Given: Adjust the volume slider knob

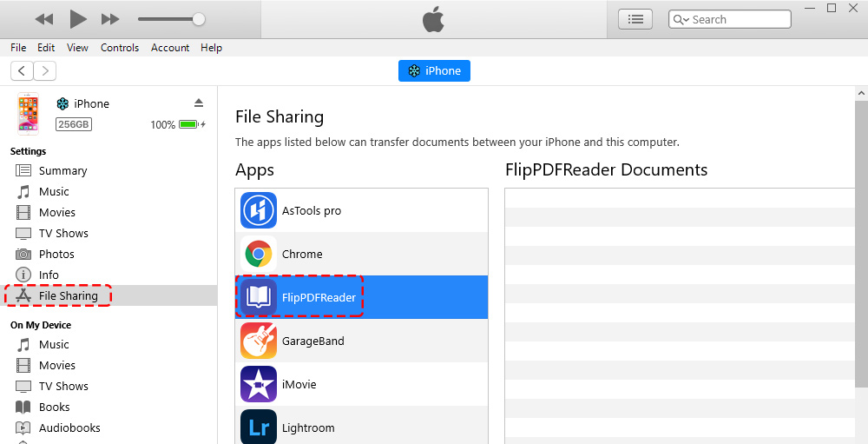Looking at the screenshot, I should pyautogui.click(x=199, y=19).
